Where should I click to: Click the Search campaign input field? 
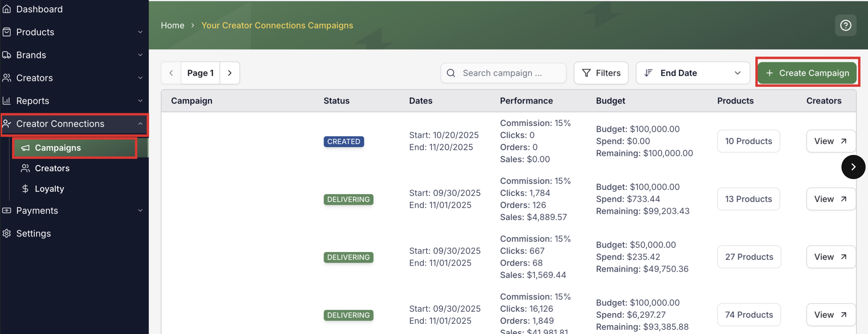pyautogui.click(x=509, y=73)
